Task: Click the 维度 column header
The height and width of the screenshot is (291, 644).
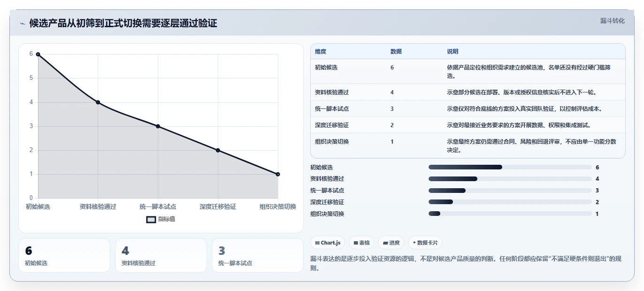Action: tap(321, 52)
